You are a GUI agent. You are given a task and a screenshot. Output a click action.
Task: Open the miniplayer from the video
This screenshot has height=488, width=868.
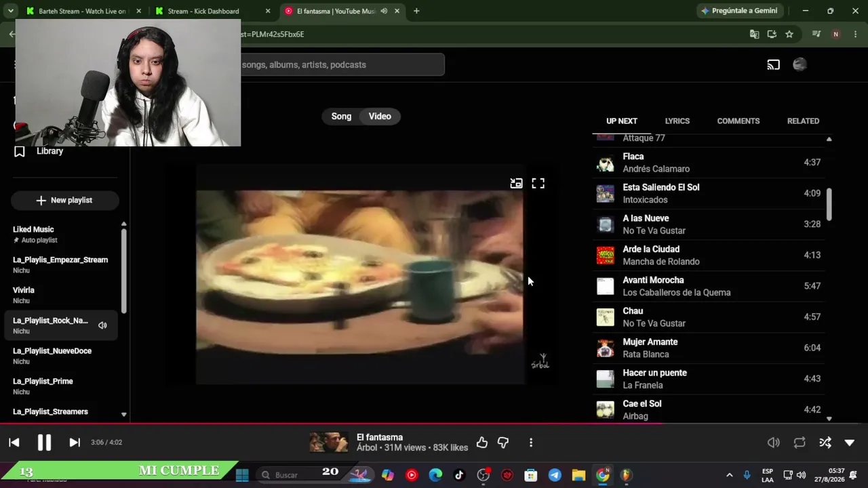tap(516, 183)
